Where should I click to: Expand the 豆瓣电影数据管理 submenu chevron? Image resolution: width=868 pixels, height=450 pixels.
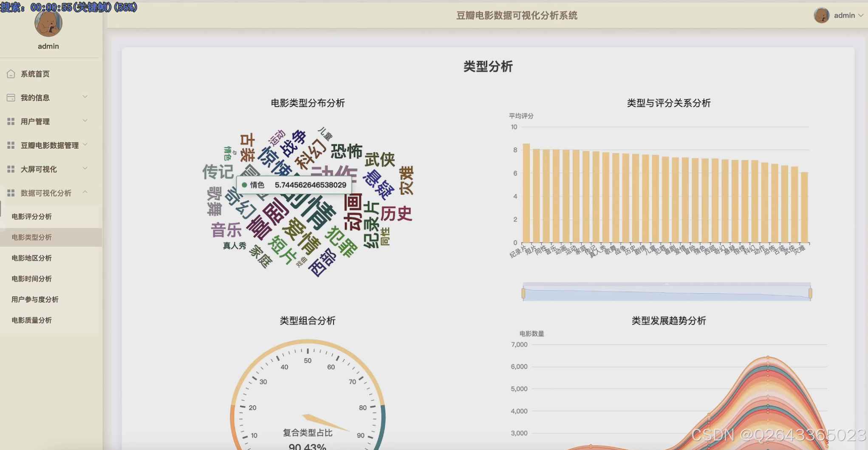(x=85, y=144)
